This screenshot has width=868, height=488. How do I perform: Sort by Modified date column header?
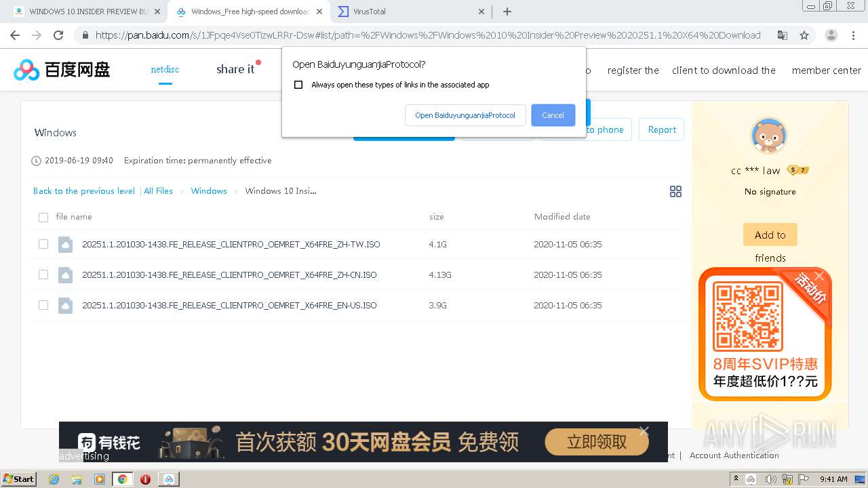(x=562, y=217)
